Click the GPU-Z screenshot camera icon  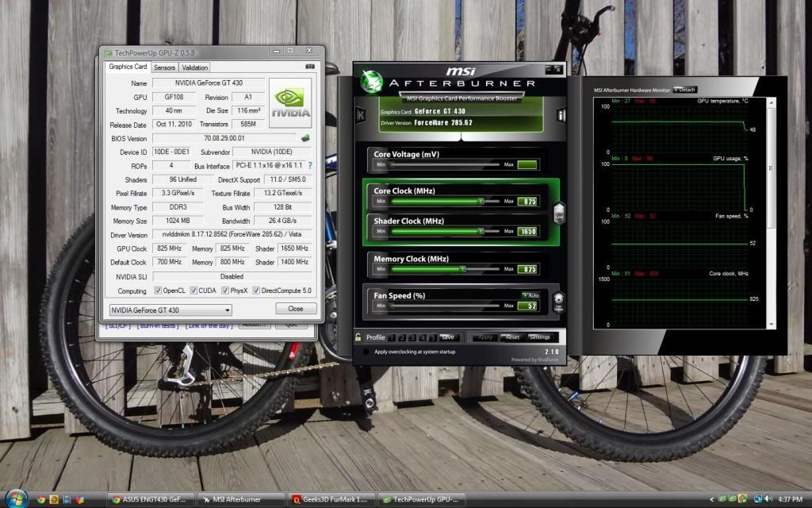[310, 67]
